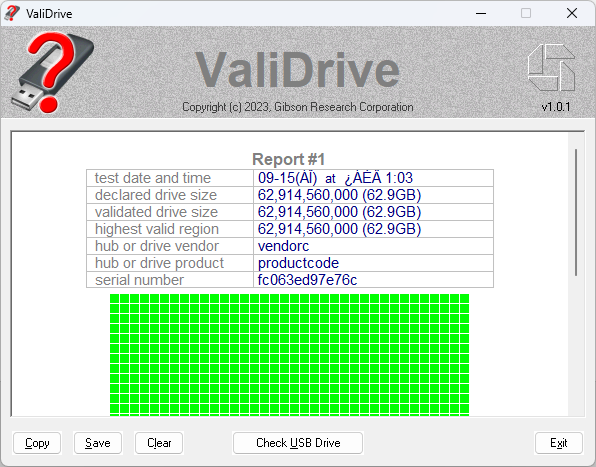Image resolution: width=596 pixels, height=467 pixels.
Task: Select serial number fc063ed97e76c
Action: point(308,280)
